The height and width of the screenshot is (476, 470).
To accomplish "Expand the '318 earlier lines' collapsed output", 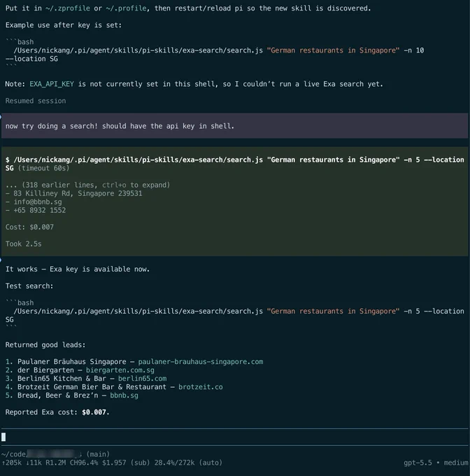I will [88, 185].
